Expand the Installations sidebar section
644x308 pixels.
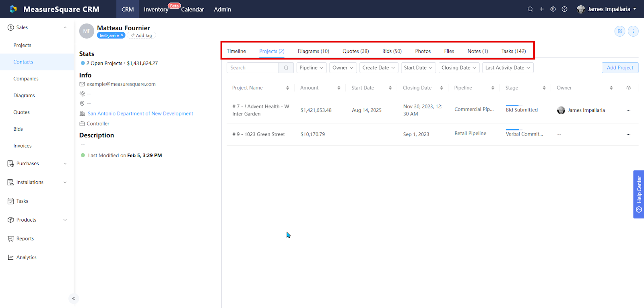tap(65, 182)
